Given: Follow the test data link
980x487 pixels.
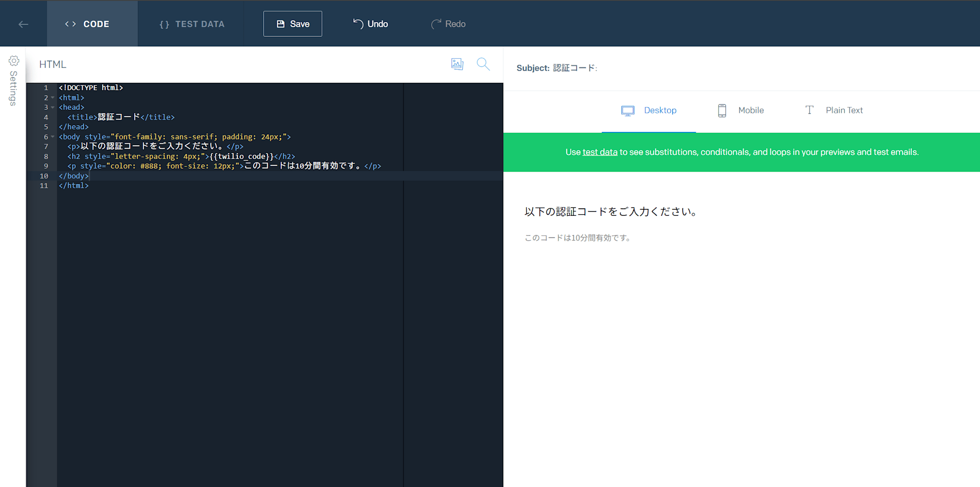Looking at the screenshot, I should [x=600, y=152].
